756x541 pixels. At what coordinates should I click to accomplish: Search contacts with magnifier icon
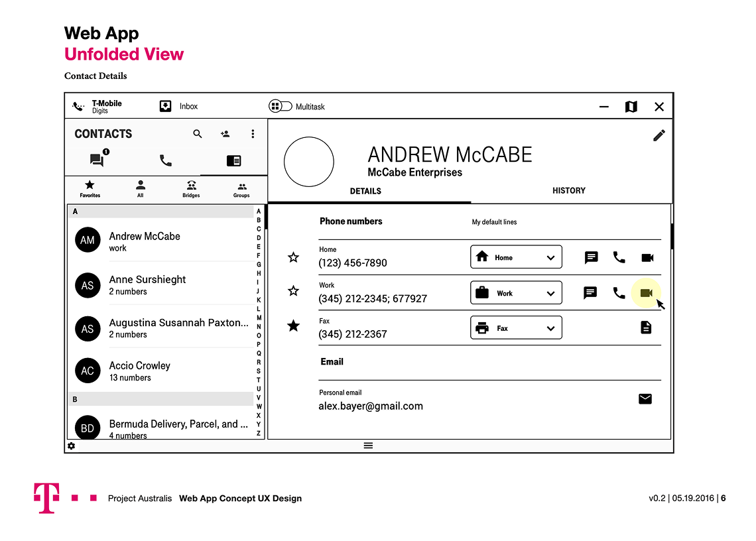[198, 133]
